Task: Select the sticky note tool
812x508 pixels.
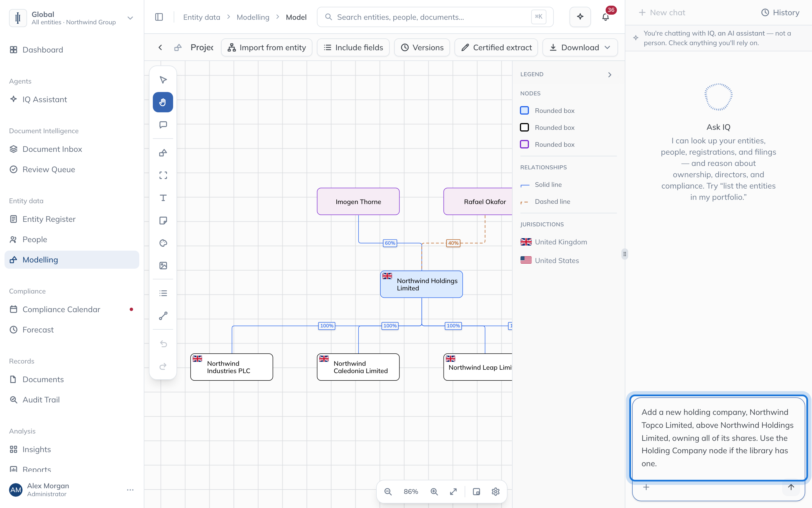Action: pyautogui.click(x=163, y=220)
